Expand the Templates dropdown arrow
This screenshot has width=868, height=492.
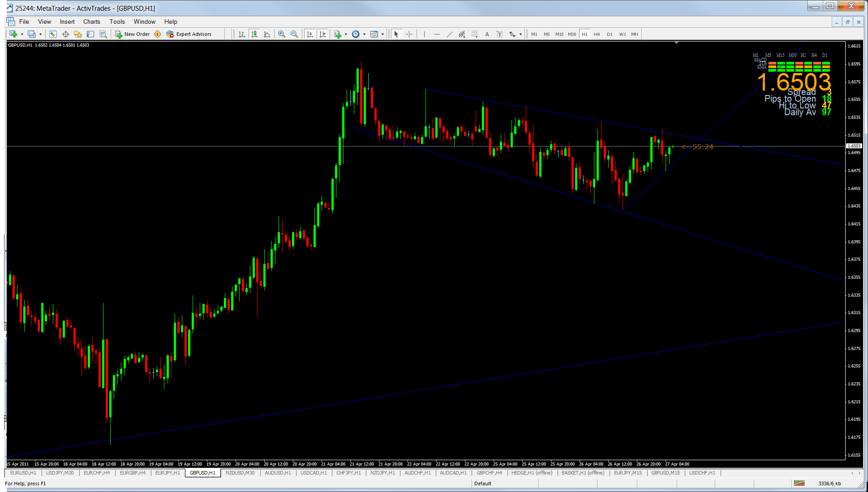tap(382, 34)
